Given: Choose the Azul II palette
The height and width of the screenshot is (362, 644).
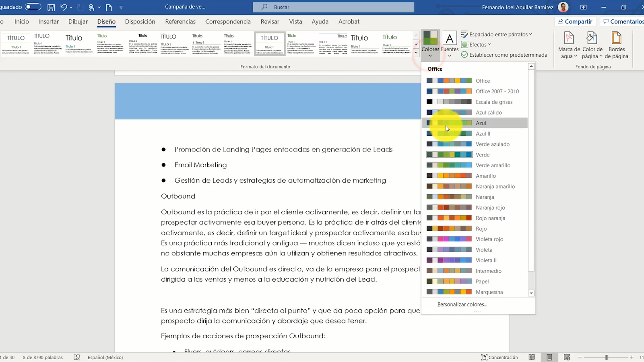Looking at the screenshot, I should pos(475,134).
